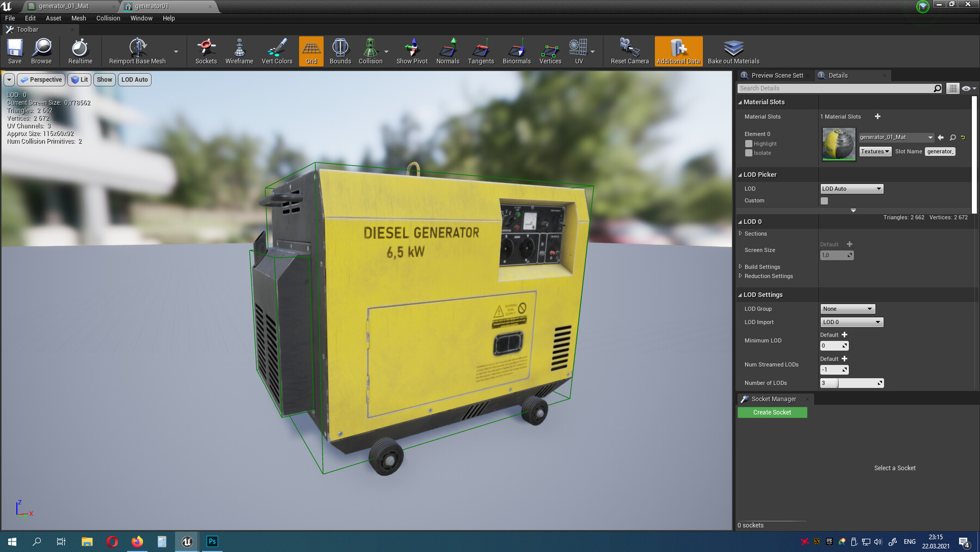The image size is (980, 552).
Task: Click the Create Socket button
Action: tap(772, 412)
